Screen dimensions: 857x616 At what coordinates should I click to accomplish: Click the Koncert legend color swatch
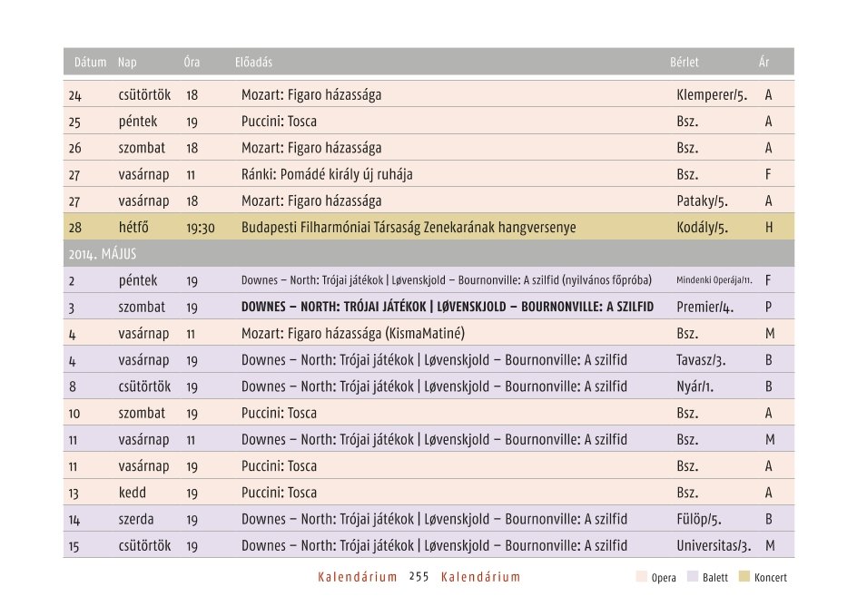[744, 576]
